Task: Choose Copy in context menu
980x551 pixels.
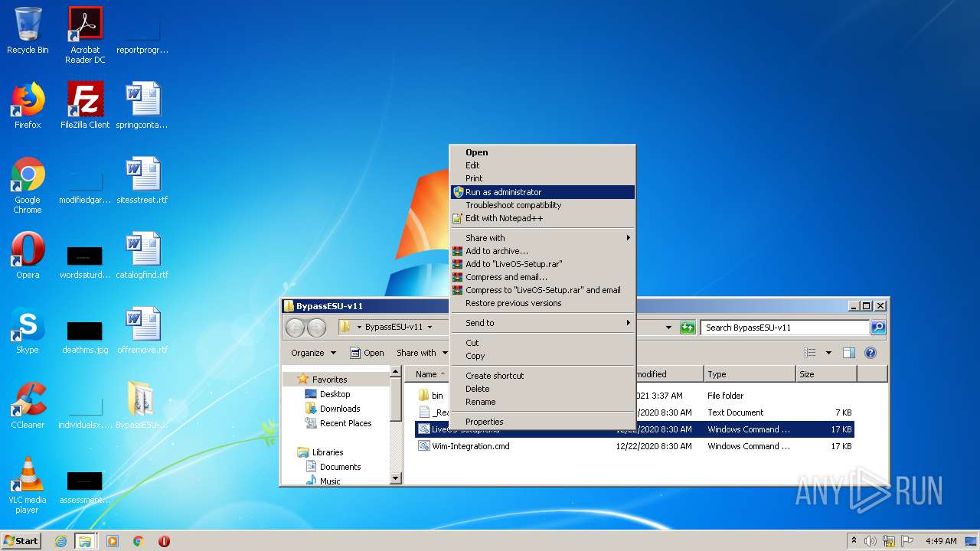Action: click(x=543, y=356)
